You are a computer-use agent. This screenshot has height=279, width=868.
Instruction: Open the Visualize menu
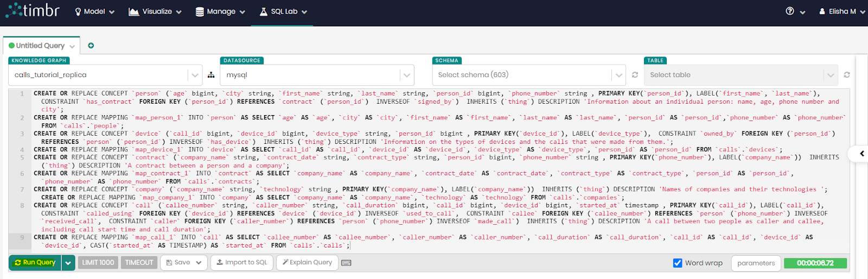point(155,11)
